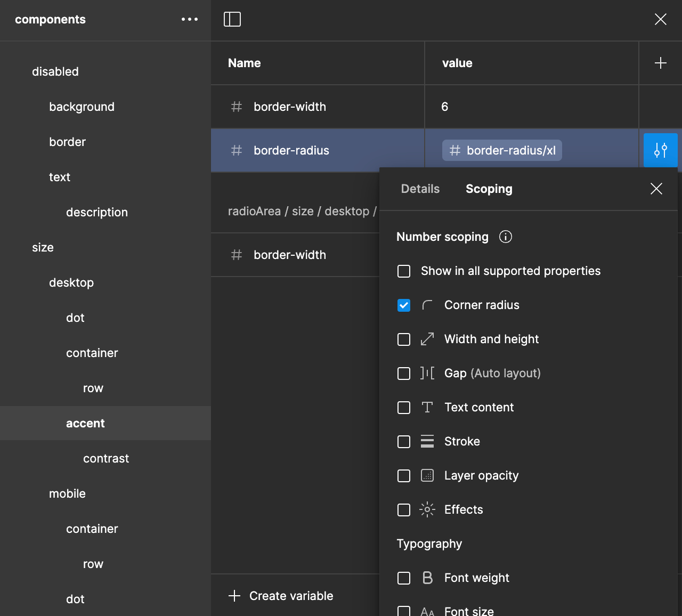The image size is (682, 616).
Task: Click the Effects sun icon
Action: (427, 509)
